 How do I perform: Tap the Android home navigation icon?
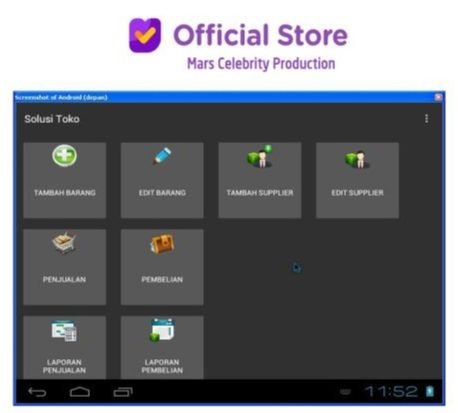[80, 392]
